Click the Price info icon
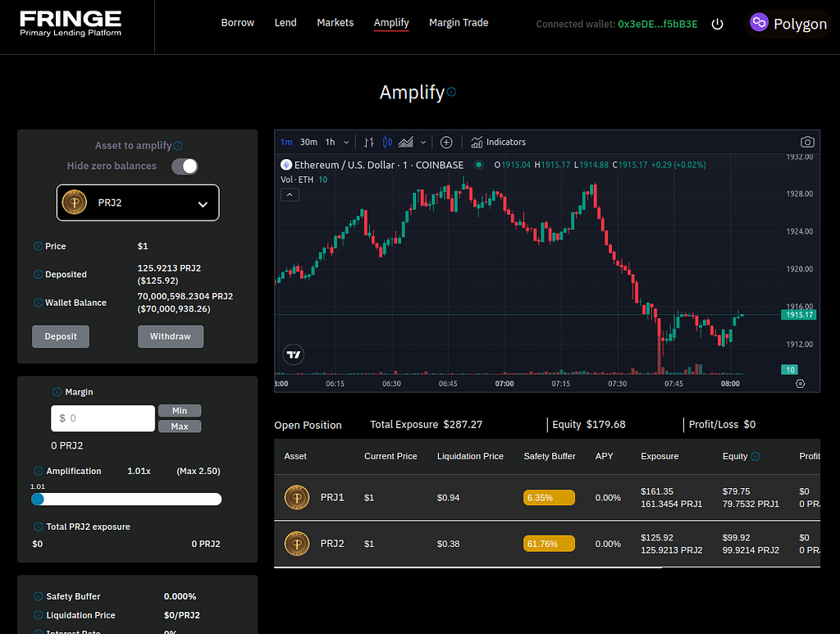This screenshot has width=840, height=634. coord(38,246)
